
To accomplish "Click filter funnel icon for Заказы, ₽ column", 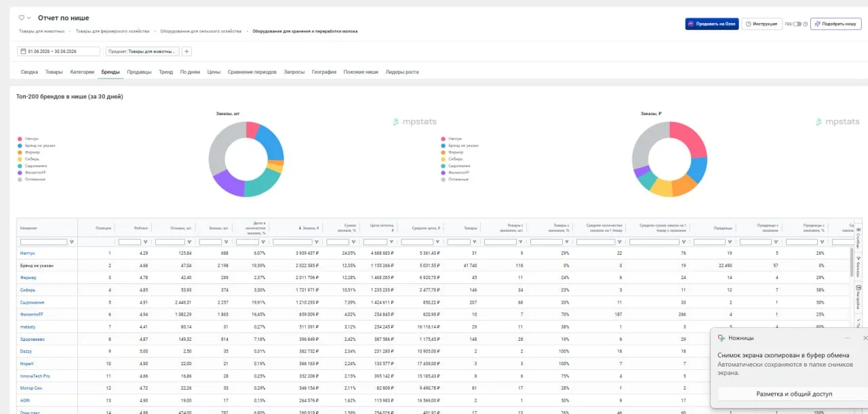I will [315, 242].
